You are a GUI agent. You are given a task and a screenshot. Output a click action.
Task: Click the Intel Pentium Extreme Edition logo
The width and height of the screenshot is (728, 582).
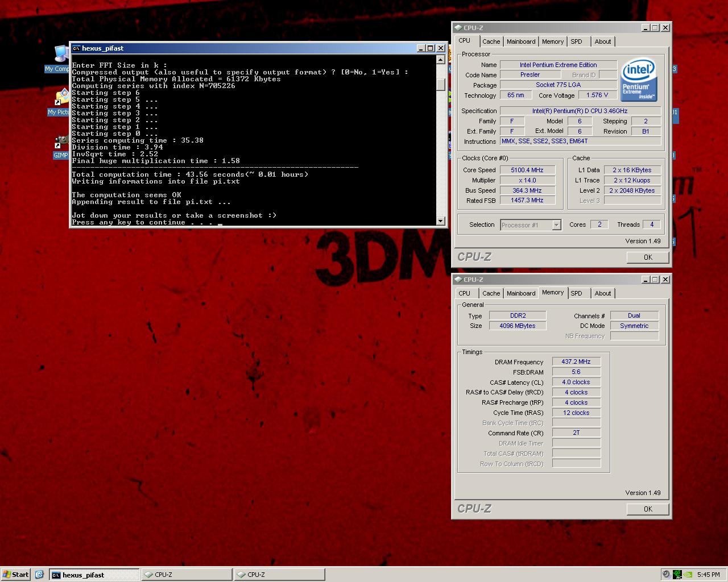tap(639, 80)
